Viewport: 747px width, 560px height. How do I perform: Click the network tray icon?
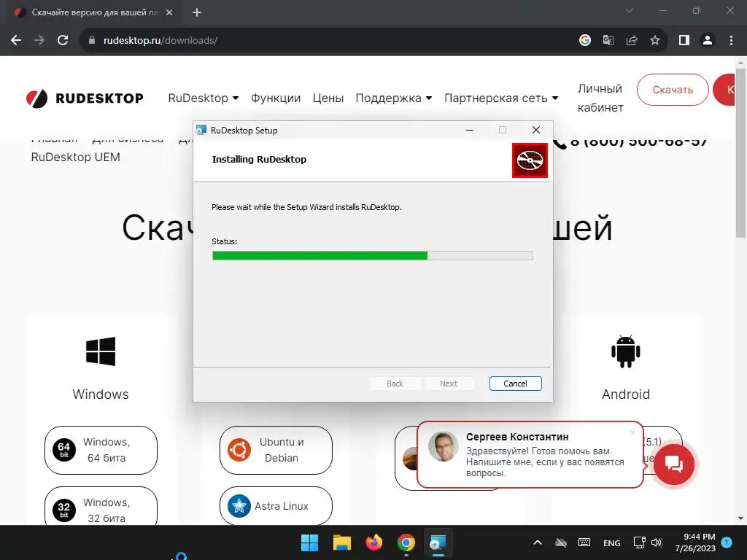[639, 542]
